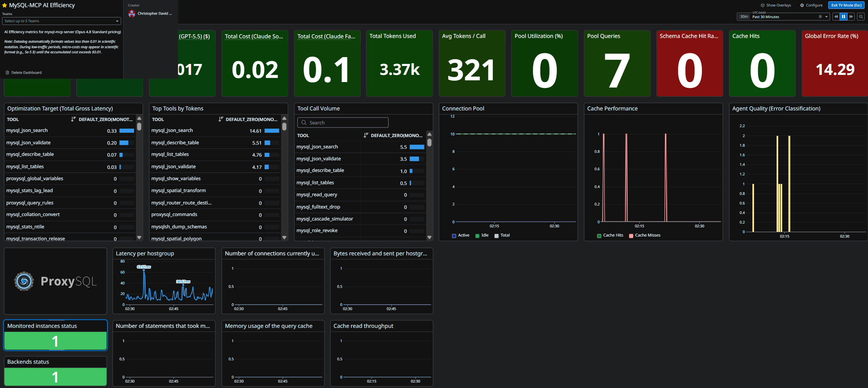Click the Show Overlays label

click(779, 5)
